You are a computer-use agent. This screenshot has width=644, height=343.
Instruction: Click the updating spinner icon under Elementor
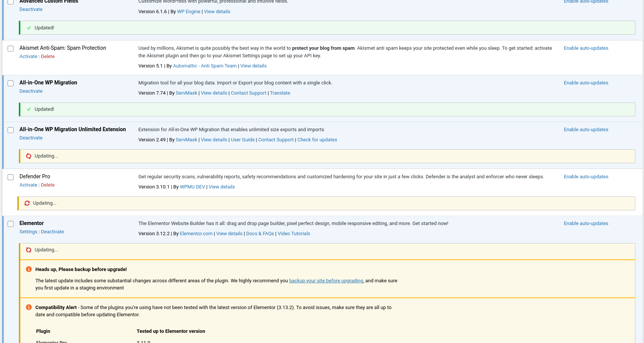coord(29,250)
